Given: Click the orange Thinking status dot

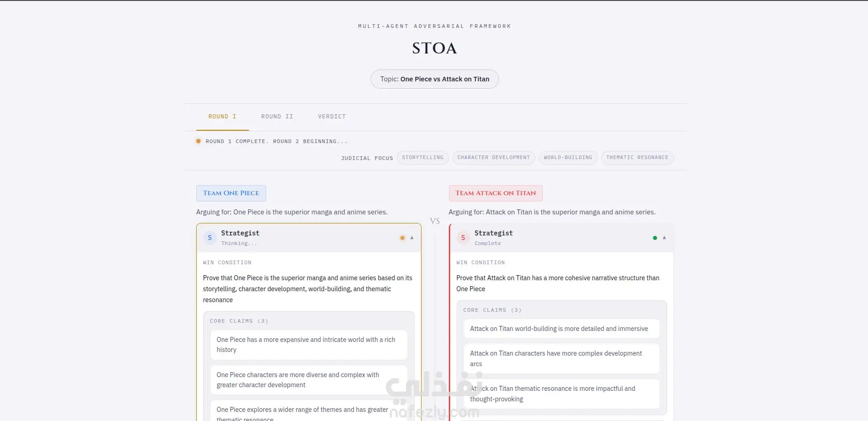Looking at the screenshot, I should [x=402, y=238].
